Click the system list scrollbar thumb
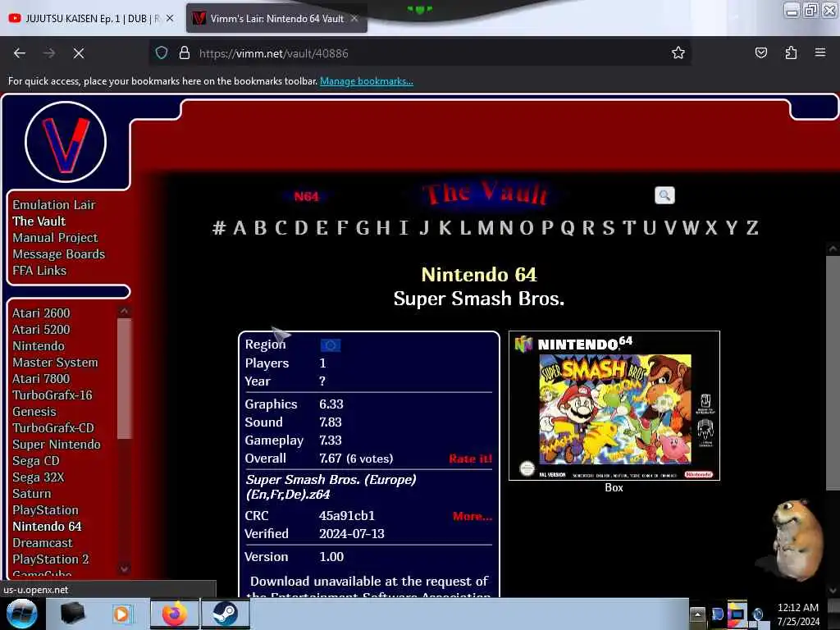This screenshot has height=630, width=840. pos(125,379)
